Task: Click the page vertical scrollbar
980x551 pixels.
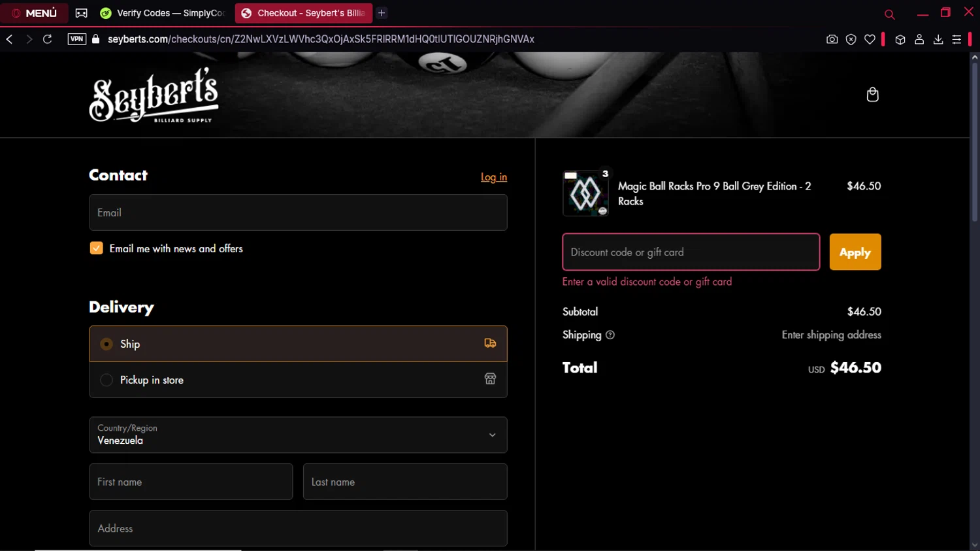Action: click(974, 144)
